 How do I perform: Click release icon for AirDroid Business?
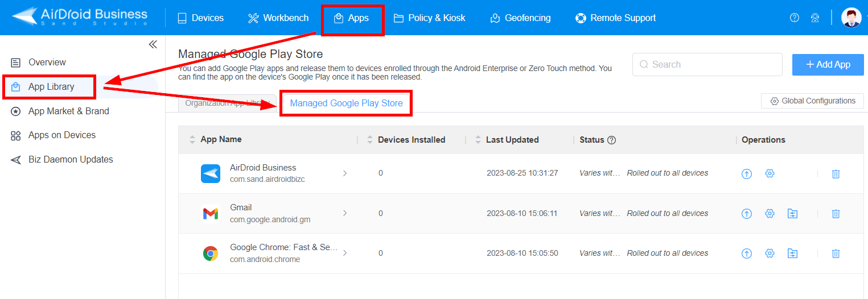pos(747,174)
